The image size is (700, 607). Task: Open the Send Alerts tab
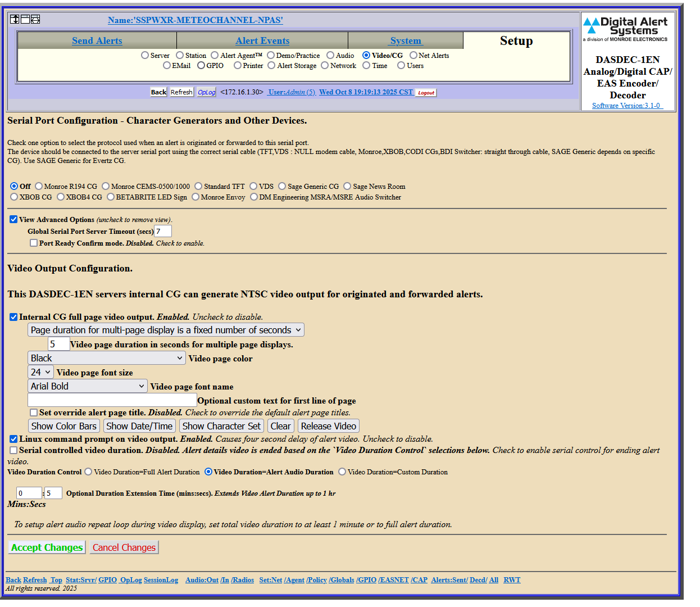coord(97,40)
